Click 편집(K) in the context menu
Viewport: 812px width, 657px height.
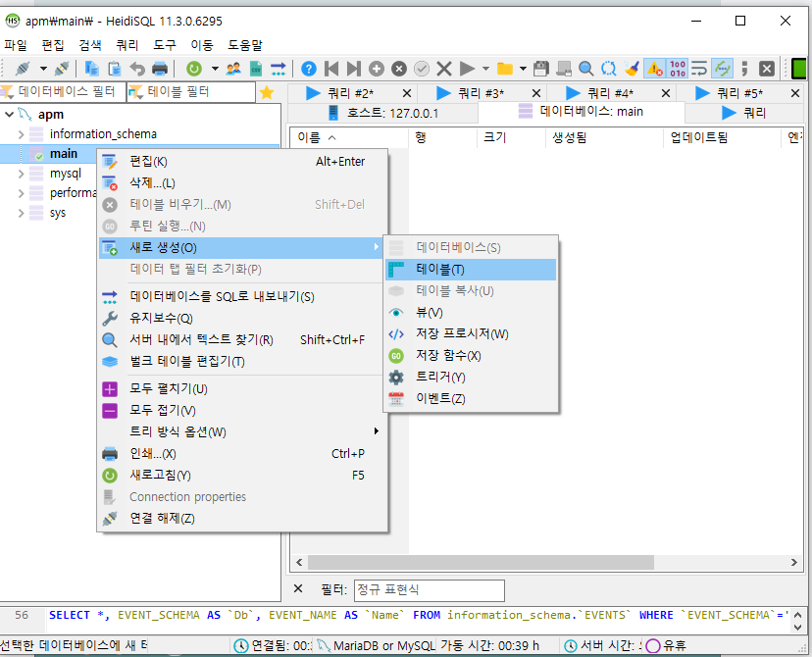point(242,162)
